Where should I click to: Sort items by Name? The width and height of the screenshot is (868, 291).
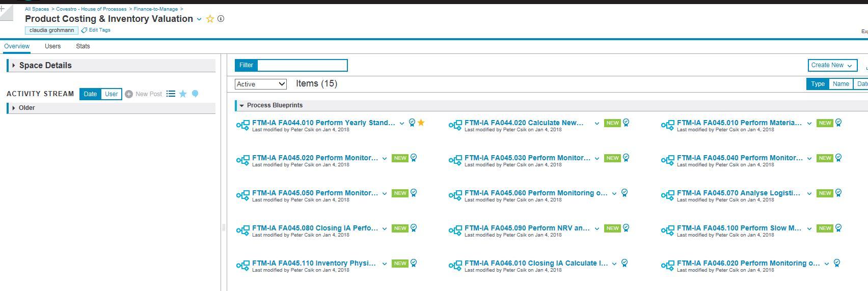(x=840, y=84)
